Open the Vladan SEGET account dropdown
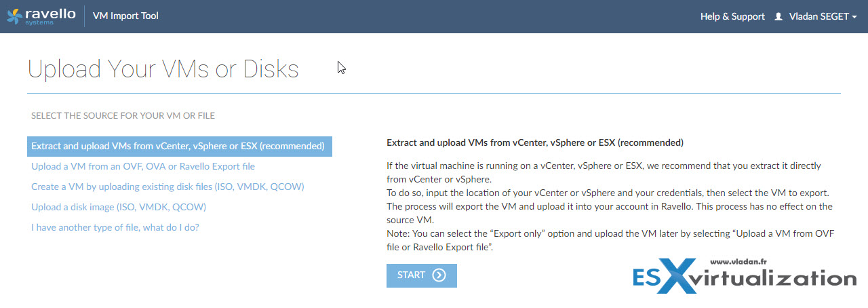Image resolution: width=868 pixels, height=308 pixels. coord(818,16)
